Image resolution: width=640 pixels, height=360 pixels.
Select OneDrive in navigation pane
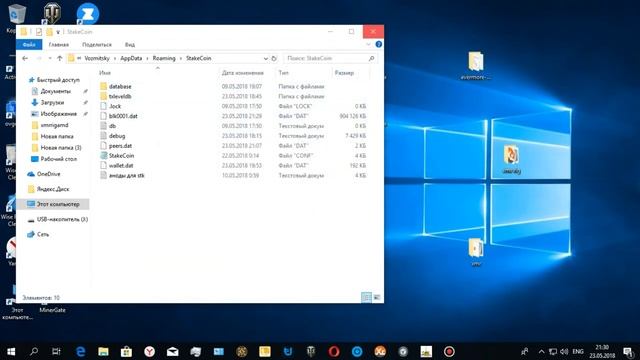(48, 174)
